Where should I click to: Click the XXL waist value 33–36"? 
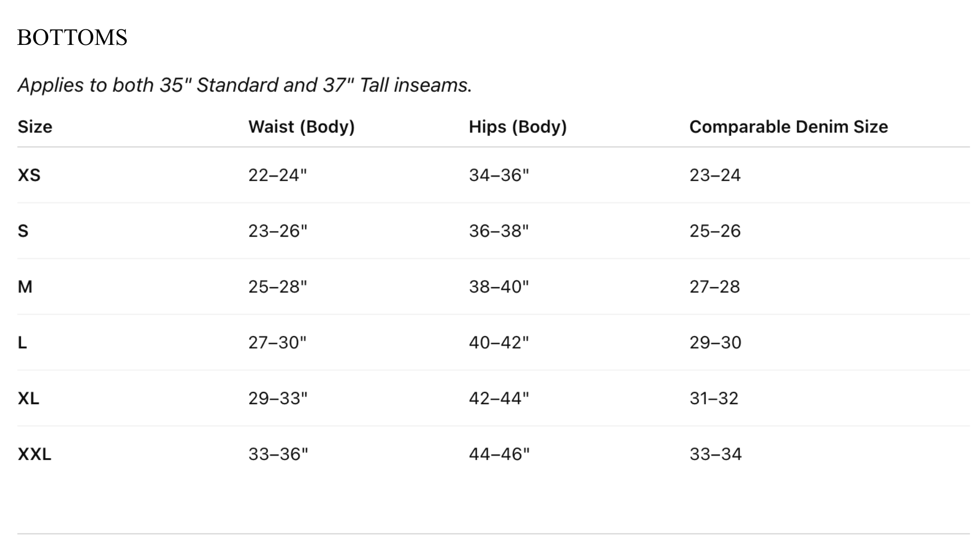click(x=278, y=454)
